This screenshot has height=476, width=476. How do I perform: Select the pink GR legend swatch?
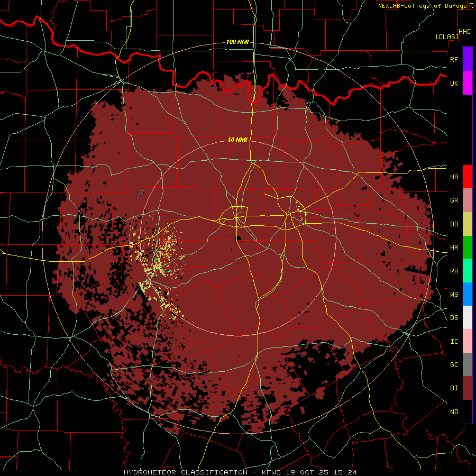467,200
